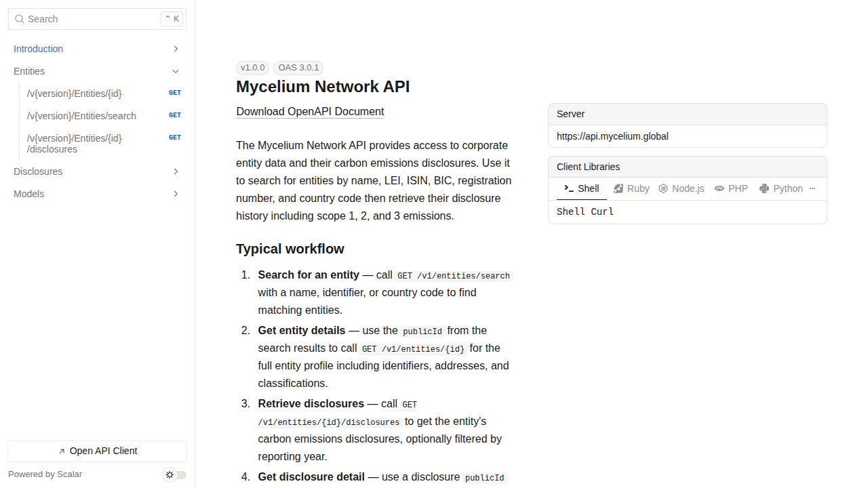Go to Introduction in sidebar
This screenshot has width=868, height=488.
[x=97, y=49]
